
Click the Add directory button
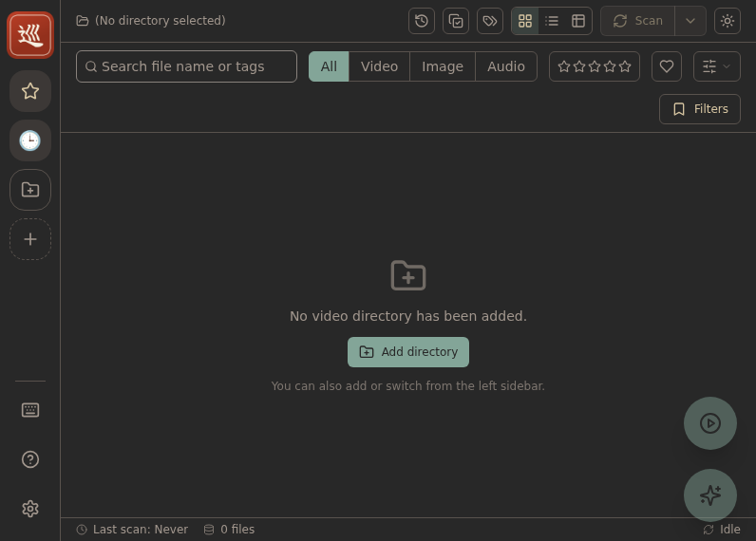click(x=408, y=352)
